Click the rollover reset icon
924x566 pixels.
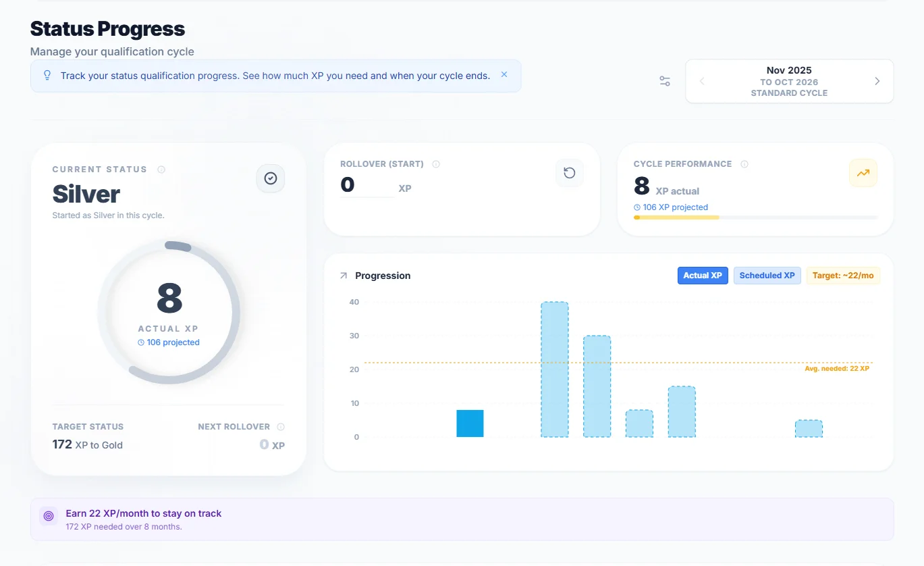click(569, 173)
